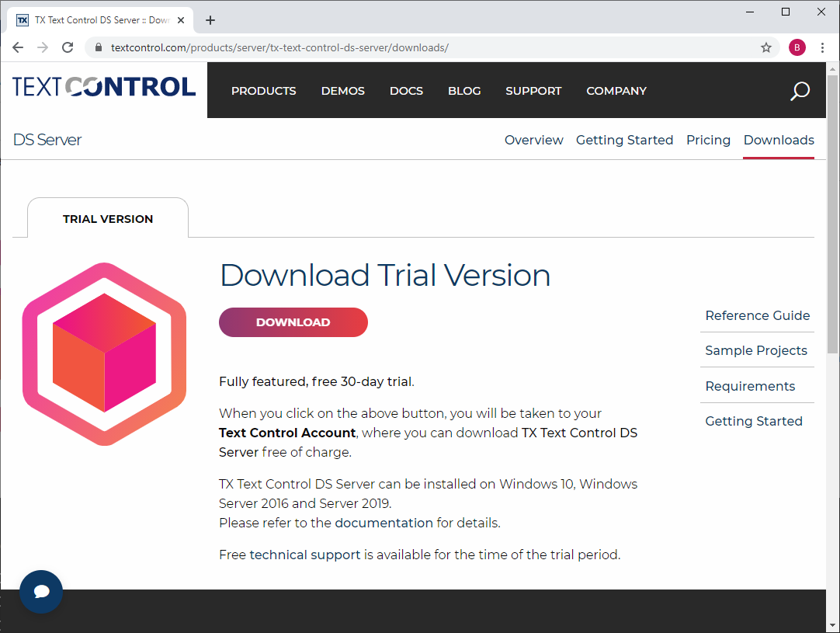
Task: Open the PRODUCTS menu
Action: click(264, 91)
